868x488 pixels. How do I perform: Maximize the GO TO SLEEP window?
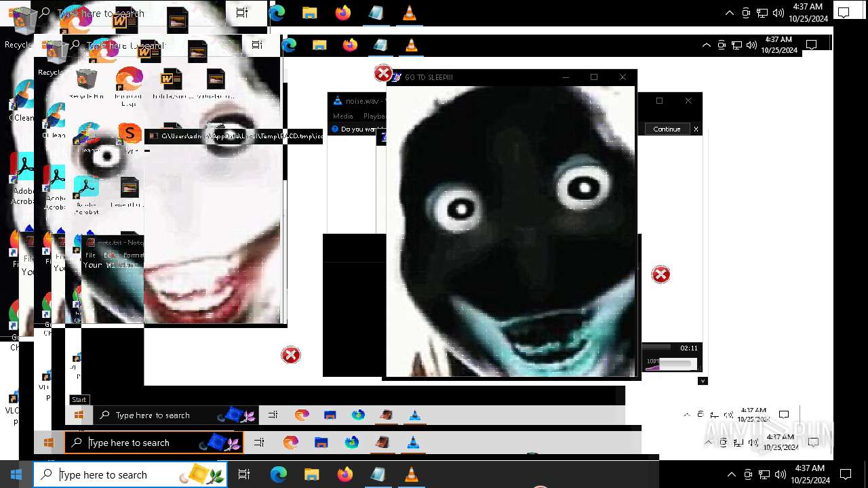[594, 77]
